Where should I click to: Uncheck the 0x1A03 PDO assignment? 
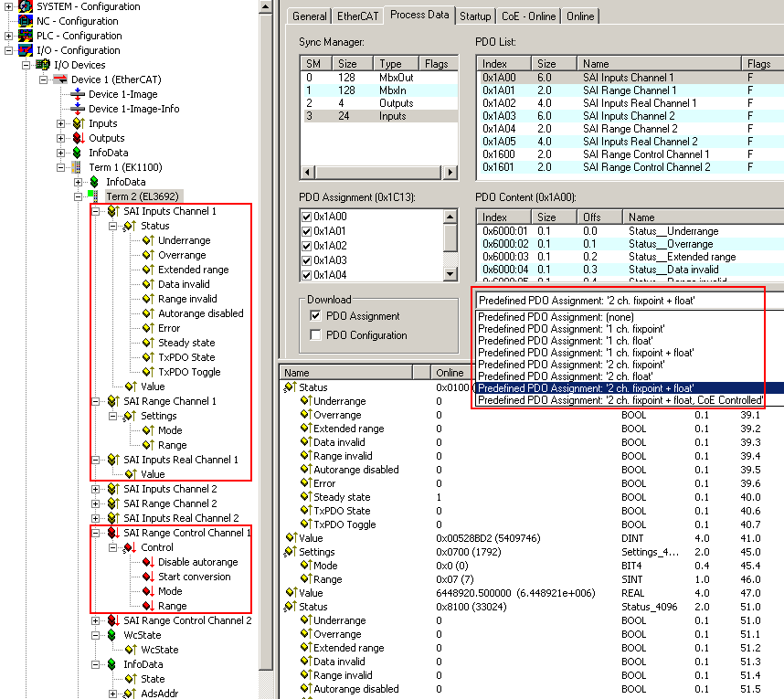pos(306,260)
